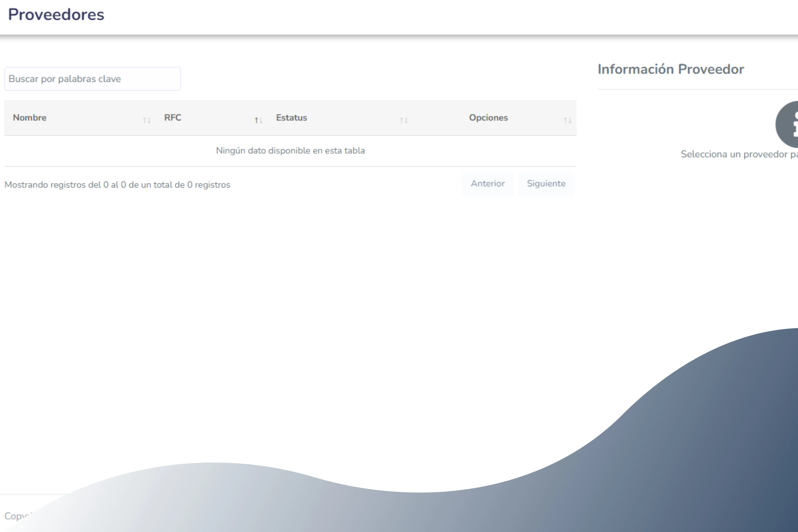Sort table by the Nombre header
The image size is (798, 532).
[x=30, y=118]
